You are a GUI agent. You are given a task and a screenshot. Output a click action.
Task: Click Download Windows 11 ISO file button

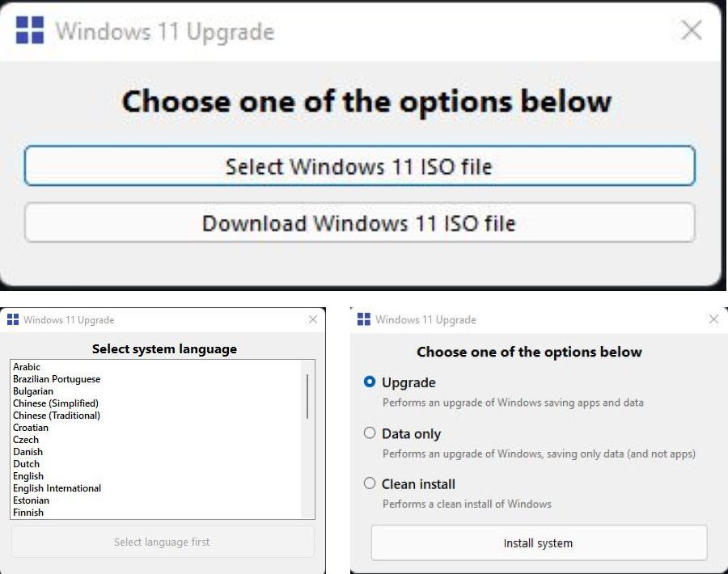pyautogui.click(x=359, y=223)
